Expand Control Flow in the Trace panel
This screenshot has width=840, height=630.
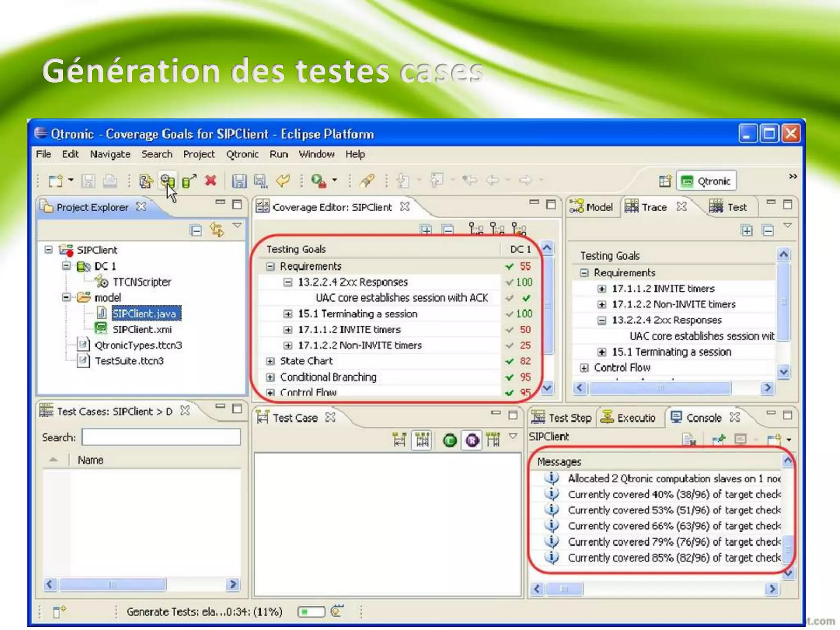[584, 367]
